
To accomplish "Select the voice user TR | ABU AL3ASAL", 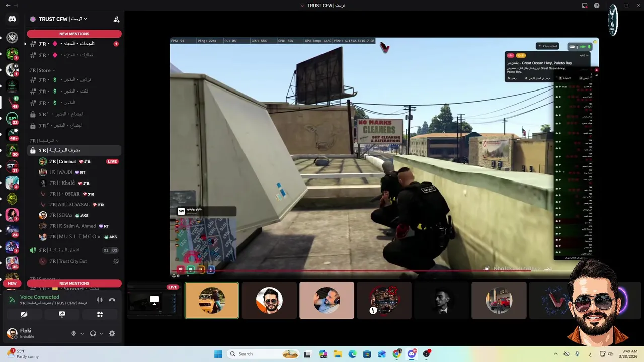I will (75, 205).
